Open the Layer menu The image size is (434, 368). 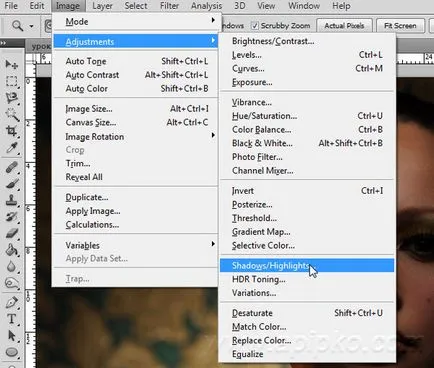point(102,6)
